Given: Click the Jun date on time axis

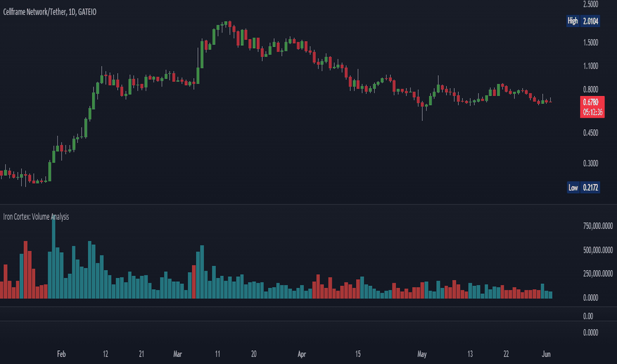Looking at the screenshot, I should 546,354.
